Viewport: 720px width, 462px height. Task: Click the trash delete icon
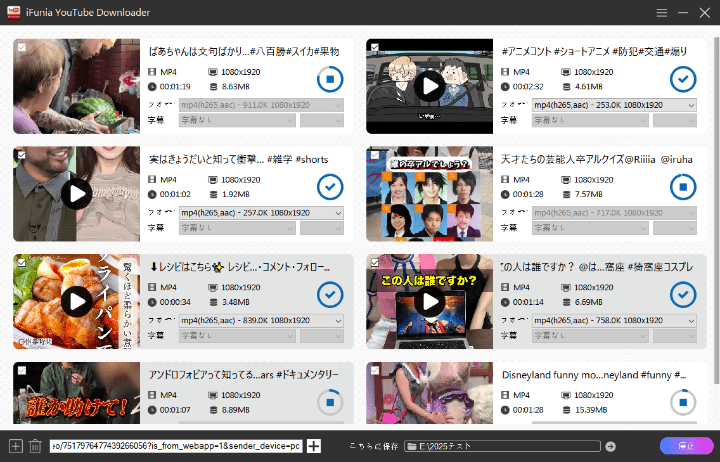click(x=35, y=446)
